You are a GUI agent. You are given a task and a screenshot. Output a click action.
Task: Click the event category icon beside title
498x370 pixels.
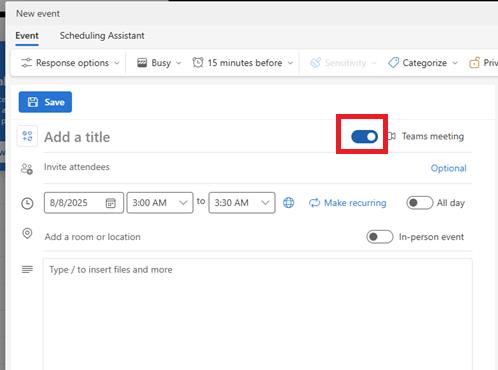point(27,136)
